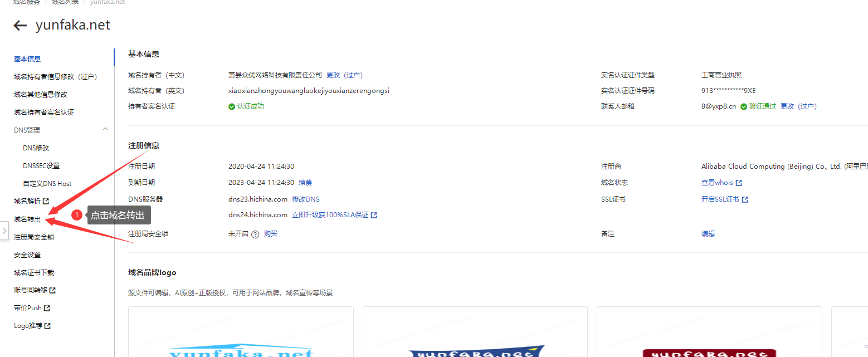This screenshot has width=868, height=357.
Task: Click the green check icon beside 验证通过
Action: click(743, 106)
